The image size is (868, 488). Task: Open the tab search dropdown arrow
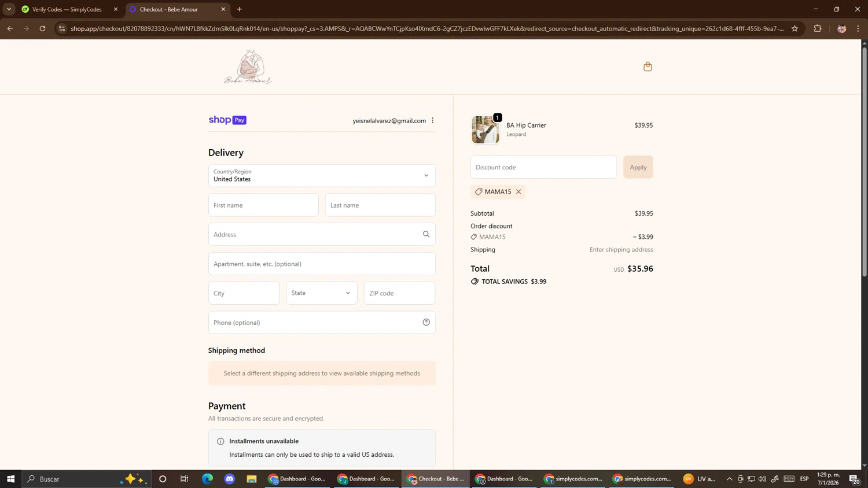(9, 9)
